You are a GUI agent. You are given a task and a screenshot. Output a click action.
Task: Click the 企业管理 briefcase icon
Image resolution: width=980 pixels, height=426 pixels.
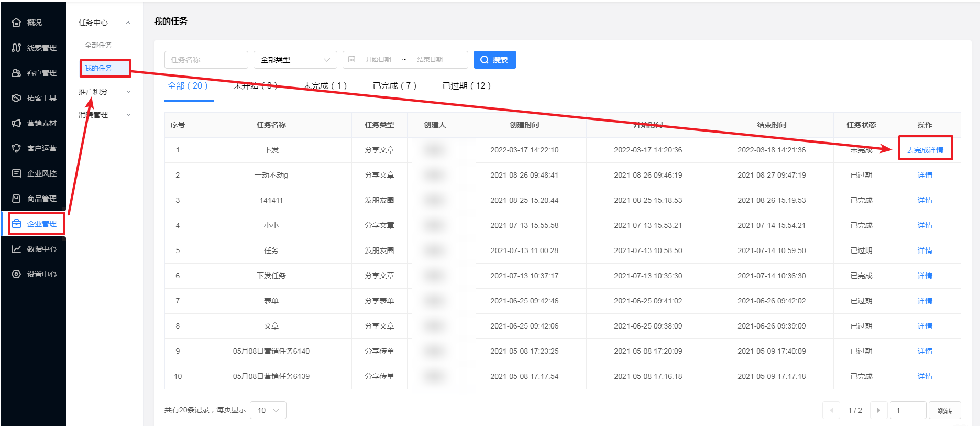coord(16,224)
